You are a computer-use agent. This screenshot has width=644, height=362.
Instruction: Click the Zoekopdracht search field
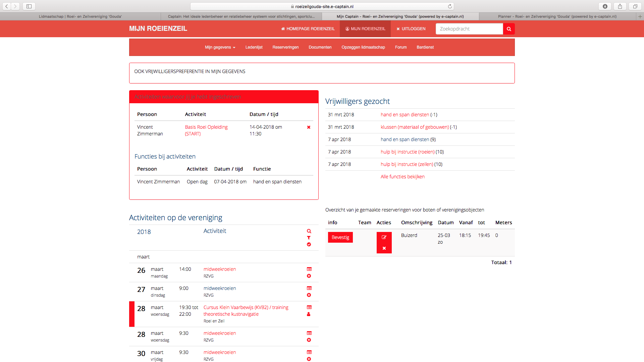click(x=469, y=29)
